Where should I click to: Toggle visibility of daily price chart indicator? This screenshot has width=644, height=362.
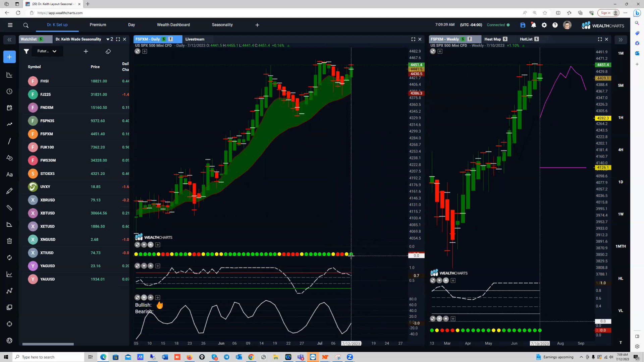click(x=138, y=51)
